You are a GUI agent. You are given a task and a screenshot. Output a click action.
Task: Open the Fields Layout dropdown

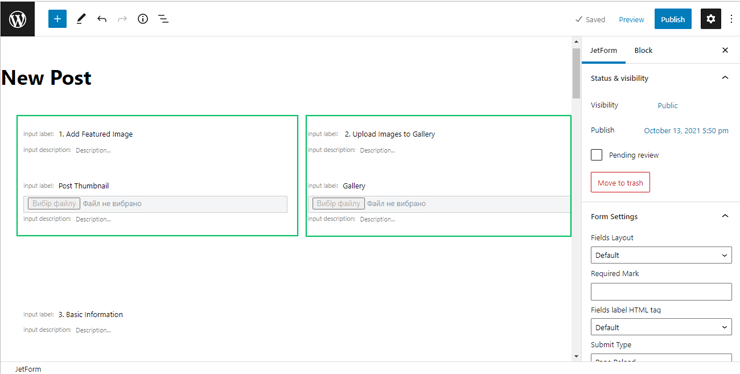pos(661,255)
